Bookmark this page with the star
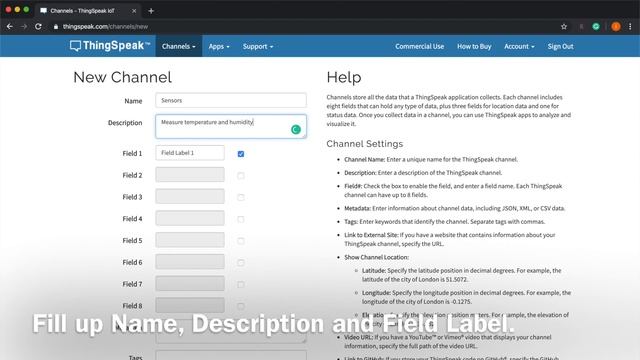This screenshot has width=640, height=360. (x=564, y=27)
